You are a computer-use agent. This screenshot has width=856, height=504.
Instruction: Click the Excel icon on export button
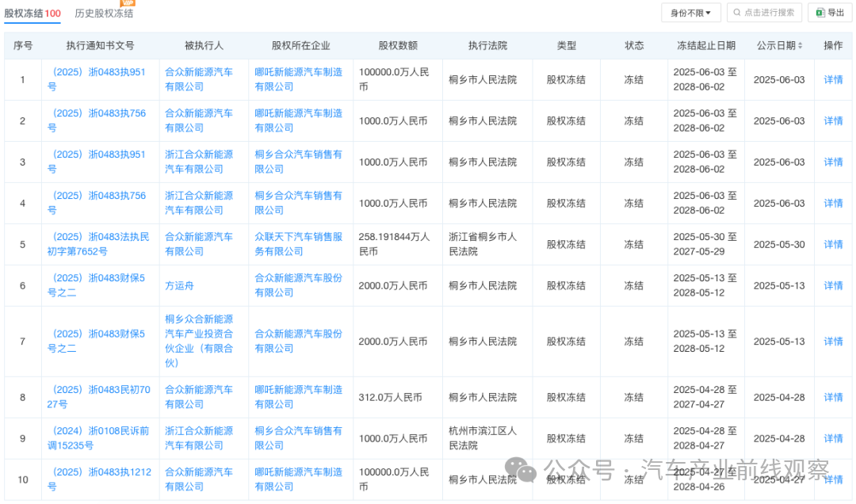(x=820, y=13)
